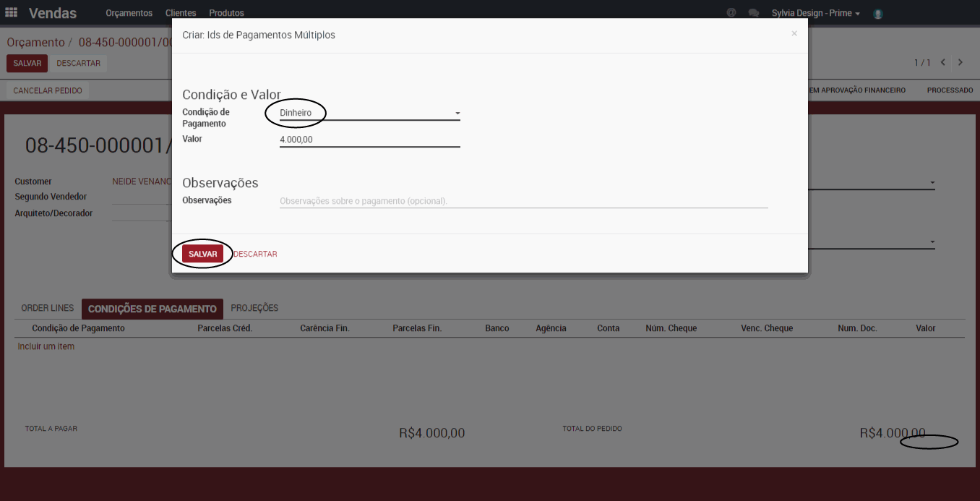Viewport: 980px width, 501px height.
Task: Click the Orçamento breadcrumb link
Action: 35,43
